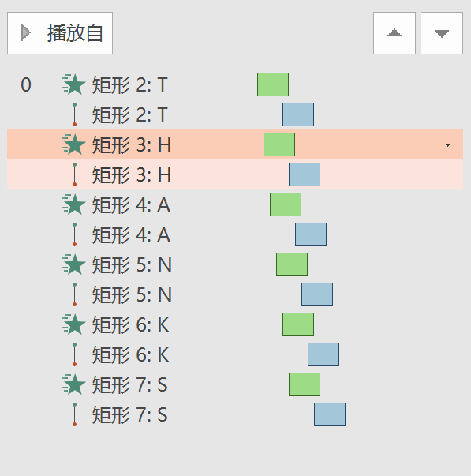Select the green timing bar of 矩形 2: T
The height and width of the screenshot is (476, 471).
coord(273,84)
